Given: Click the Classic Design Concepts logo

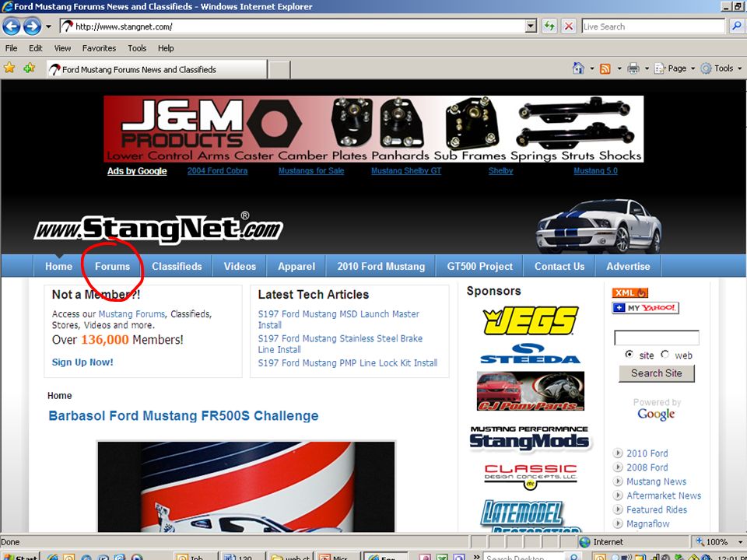Looking at the screenshot, I should tap(530, 477).
